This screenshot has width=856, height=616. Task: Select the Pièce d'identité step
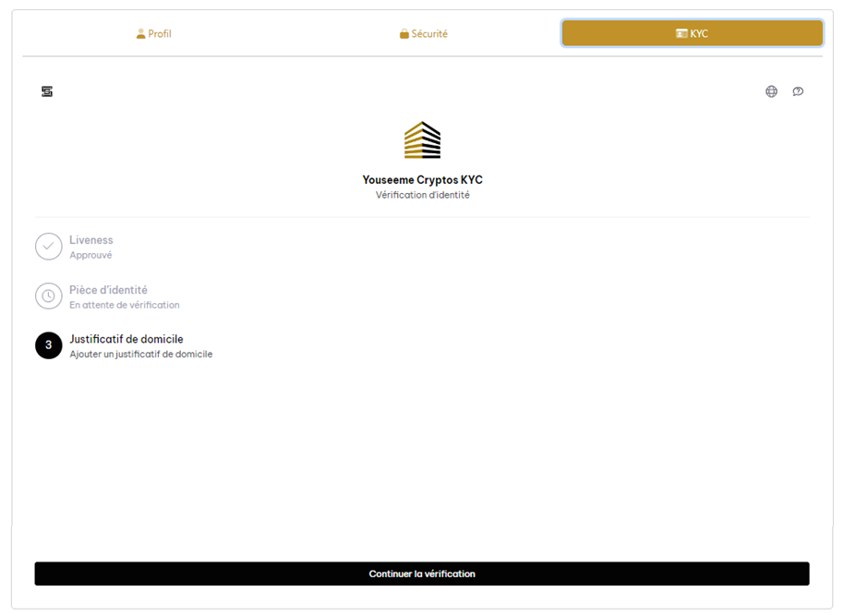[x=108, y=290]
